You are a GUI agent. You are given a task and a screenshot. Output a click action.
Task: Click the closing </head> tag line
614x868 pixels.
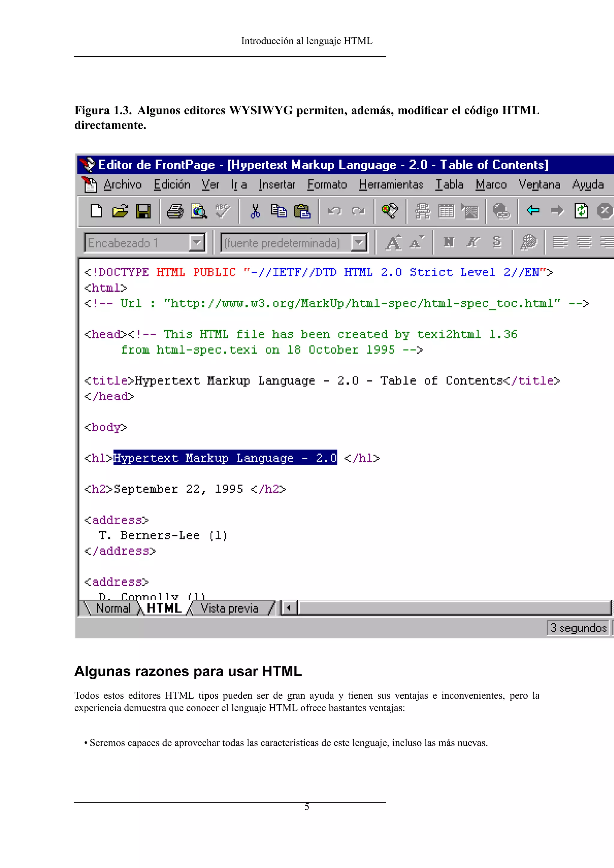click(x=109, y=396)
